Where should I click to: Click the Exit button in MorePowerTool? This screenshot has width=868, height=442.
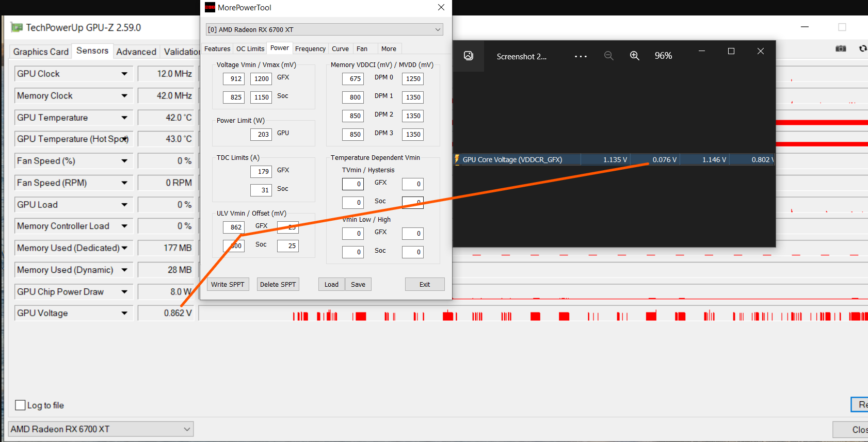pyautogui.click(x=425, y=284)
